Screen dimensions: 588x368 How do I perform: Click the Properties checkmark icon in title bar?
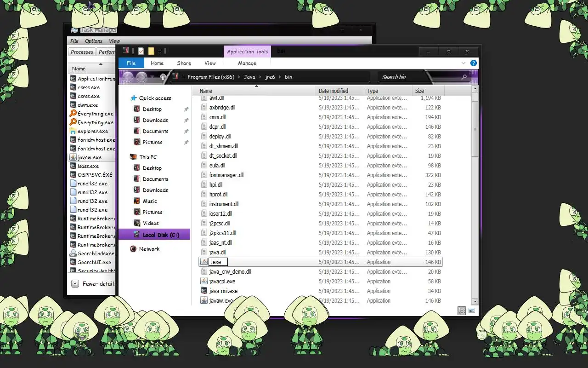tap(141, 51)
